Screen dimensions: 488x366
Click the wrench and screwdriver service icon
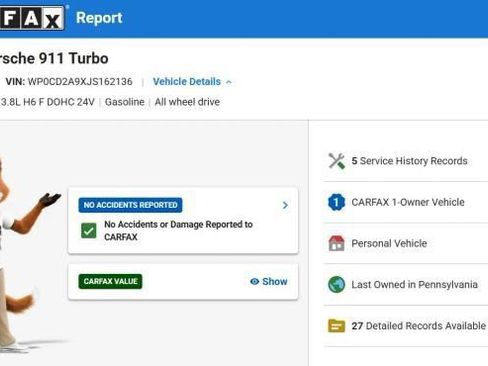(x=336, y=161)
